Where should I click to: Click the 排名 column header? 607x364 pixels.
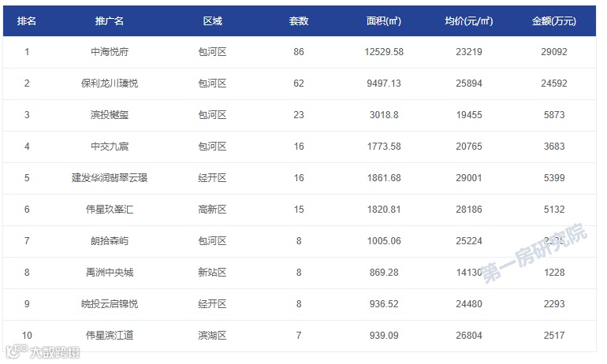27,21
